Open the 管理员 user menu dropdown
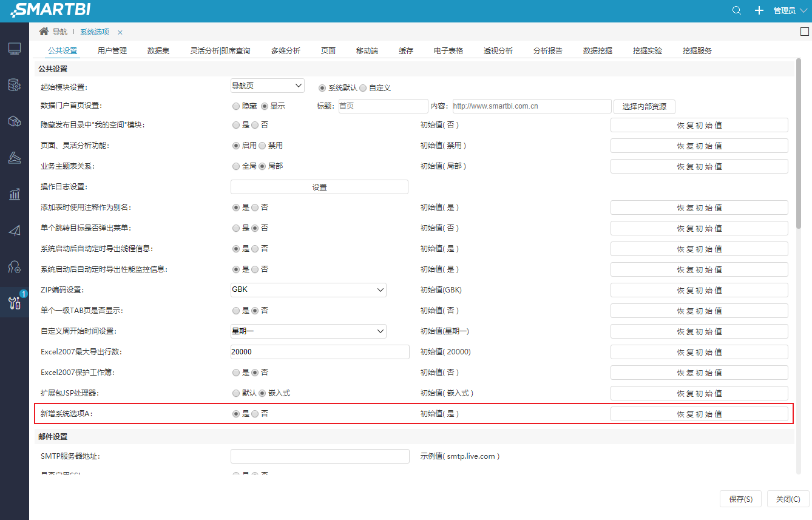This screenshot has width=812, height=520. point(790,10)
